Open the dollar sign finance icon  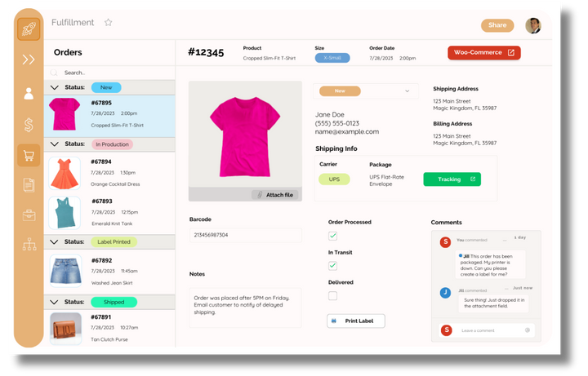(x=29, y=124)
